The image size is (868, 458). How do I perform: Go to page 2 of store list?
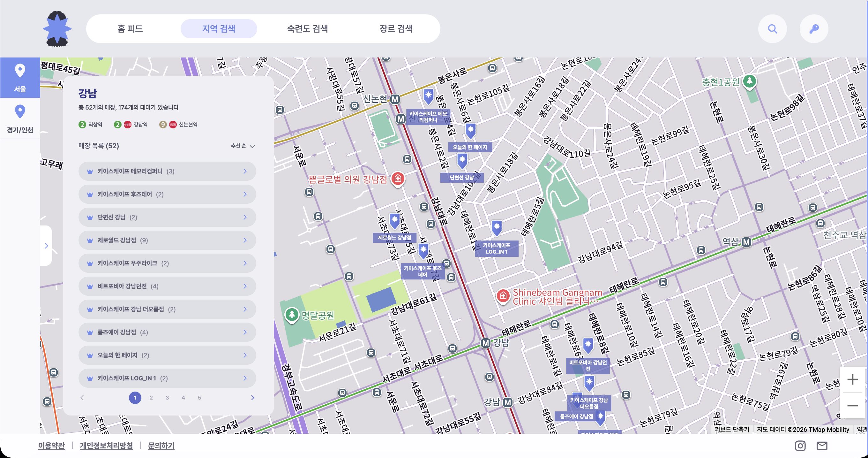pyautogui.click(x=151, y=398)
